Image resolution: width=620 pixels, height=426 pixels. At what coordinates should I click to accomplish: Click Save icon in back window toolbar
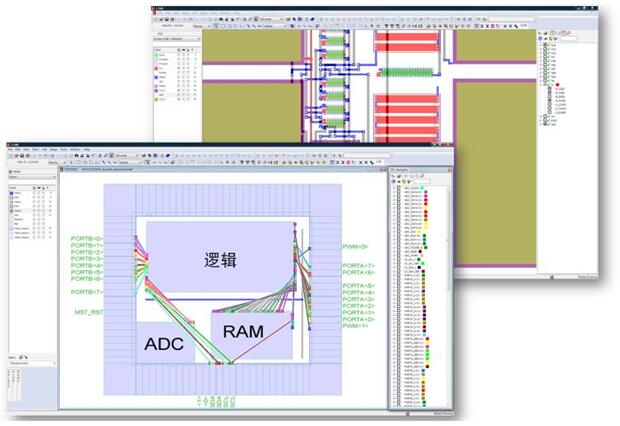click(x=167, y=19)
